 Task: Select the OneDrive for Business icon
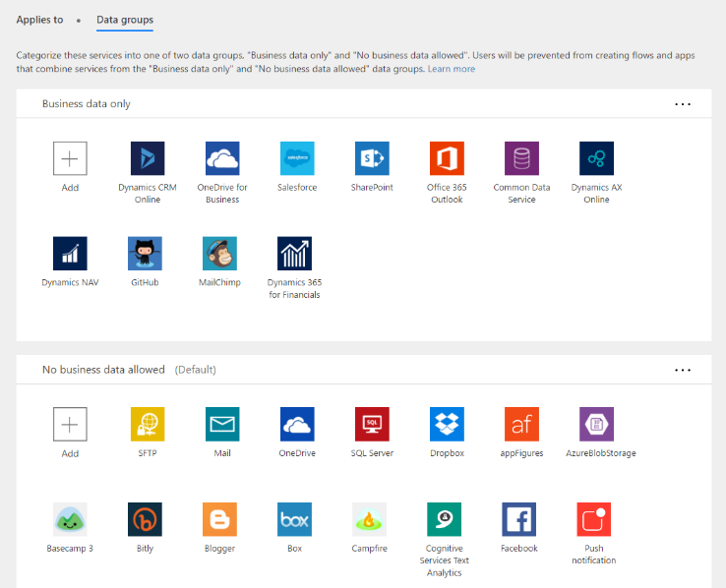(x=222, y=158)
